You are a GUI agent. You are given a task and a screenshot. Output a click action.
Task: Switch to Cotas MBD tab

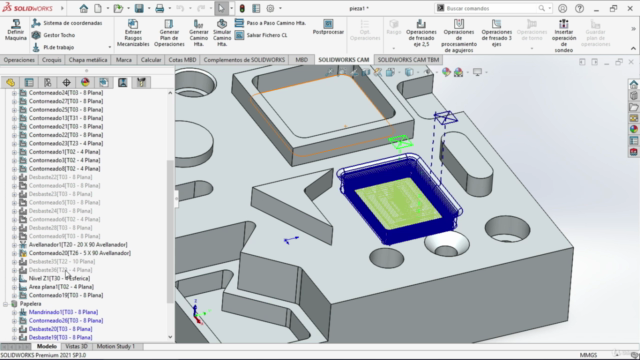pyautogui.click(x=182, y=60)
